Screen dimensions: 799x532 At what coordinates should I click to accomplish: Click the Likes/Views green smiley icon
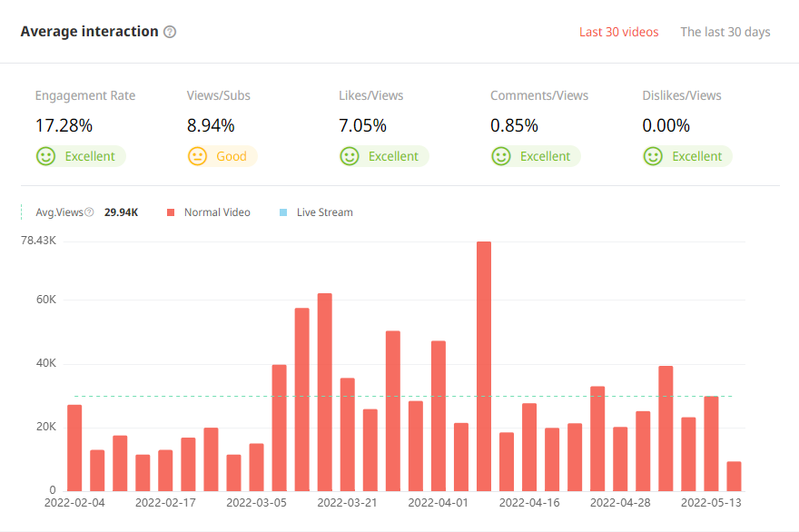click(349, 156)
